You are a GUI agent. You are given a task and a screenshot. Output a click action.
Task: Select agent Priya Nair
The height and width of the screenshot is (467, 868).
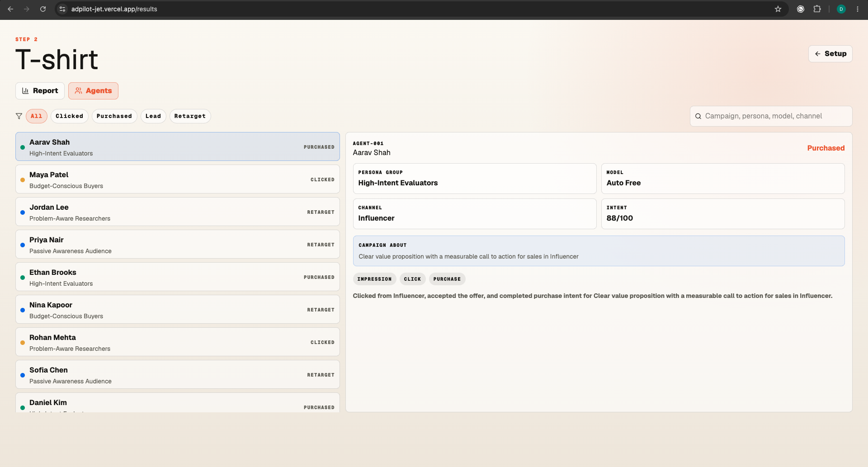[178, 244]
